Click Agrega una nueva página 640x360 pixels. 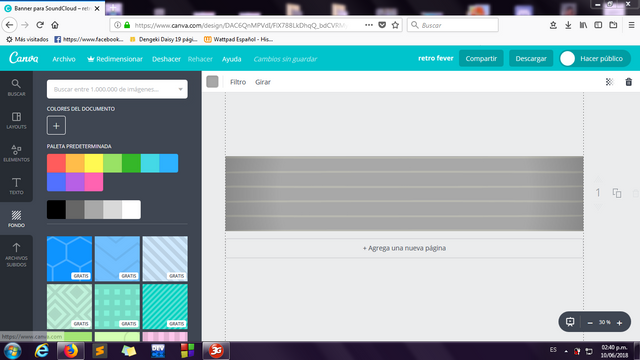pyautogui.click(x=404, y=248)
